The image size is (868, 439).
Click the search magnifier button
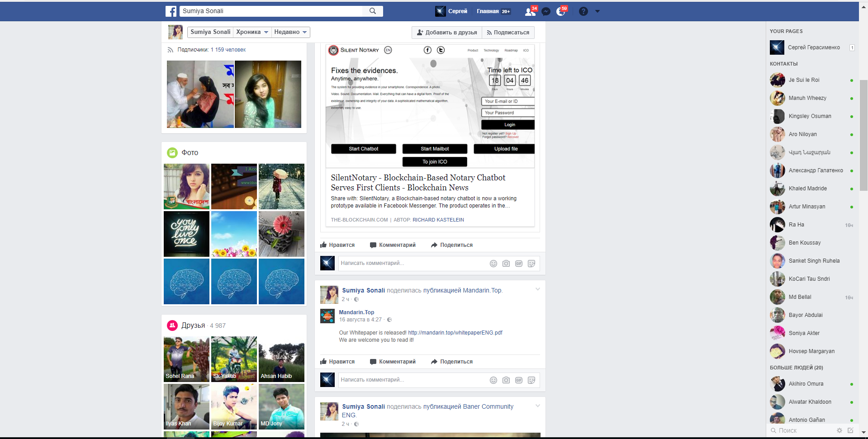point(373,11)
